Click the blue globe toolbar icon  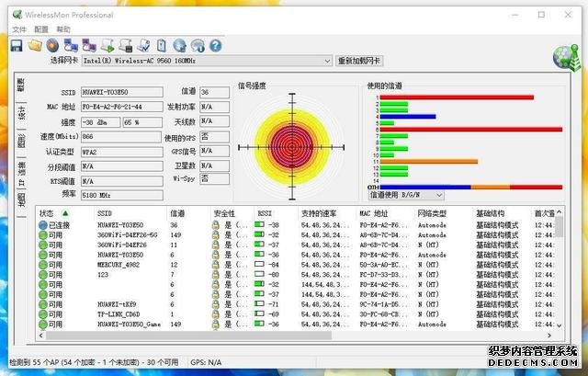180,45
